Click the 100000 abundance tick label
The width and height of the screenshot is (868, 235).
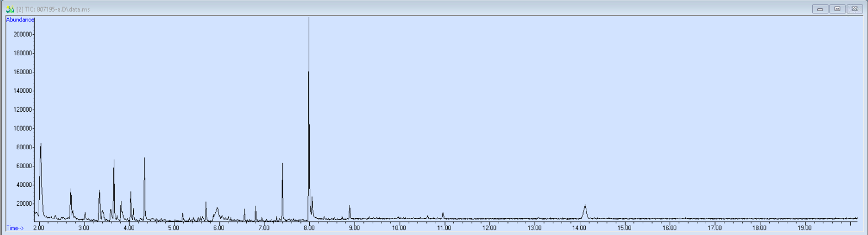23,128
